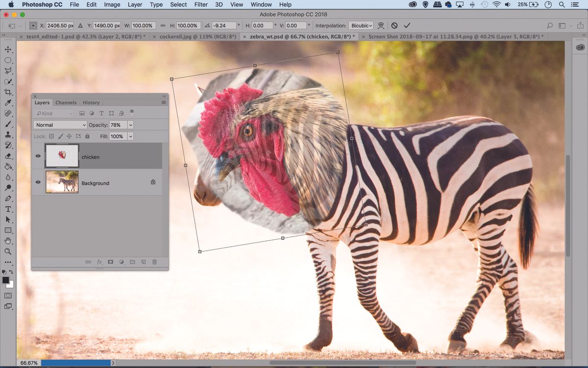The image size is (588, 368).
Task: Add a layer mask to the chicken layer
Action: 110,262
